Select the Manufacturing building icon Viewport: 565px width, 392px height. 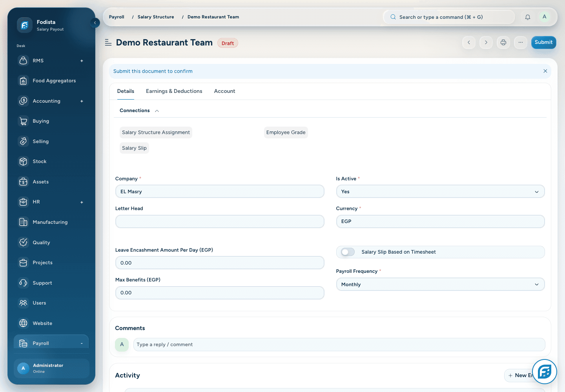(24, 222)
